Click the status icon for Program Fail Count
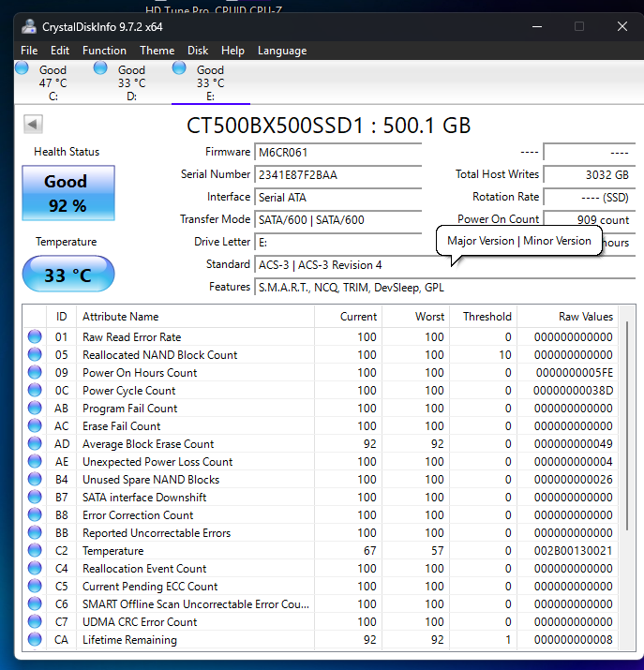 pos(35,408)
